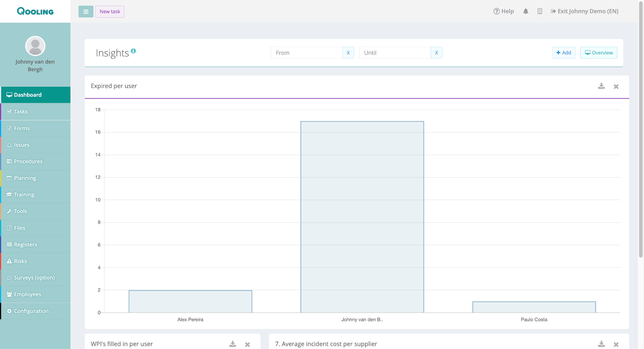Close Average incident cost per supplier widget
Viewport: 644px width, 349px height.
point(616,345)
